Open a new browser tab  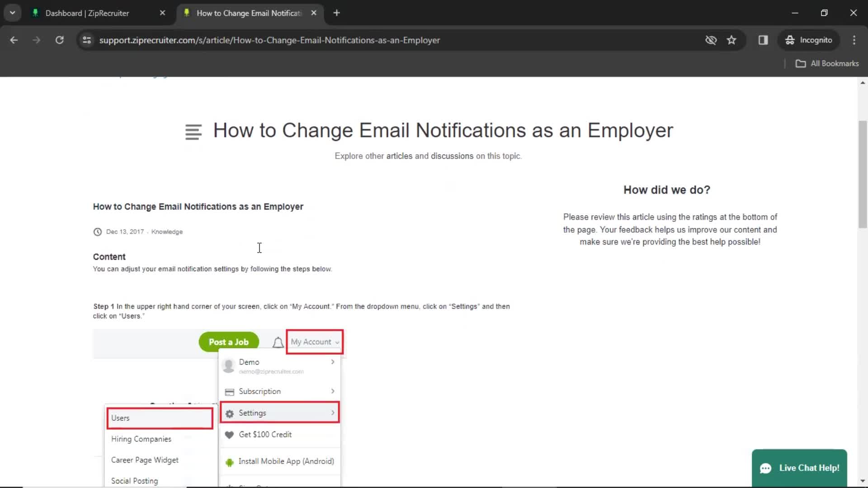(336, 13)
